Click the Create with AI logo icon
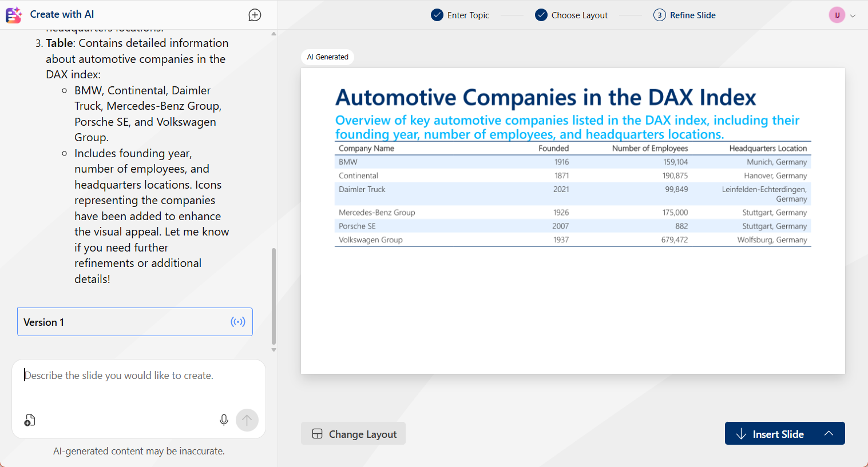Image resolution: width=868 pixels, height=467 pixels. pyautogui.click(x=14, y=15)
